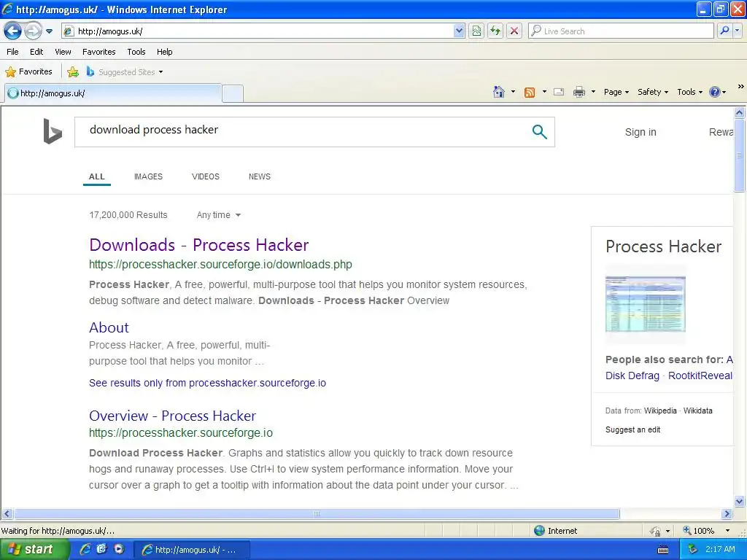
Task: Open the search provider dropdown arrow
Action: point(737,31)
